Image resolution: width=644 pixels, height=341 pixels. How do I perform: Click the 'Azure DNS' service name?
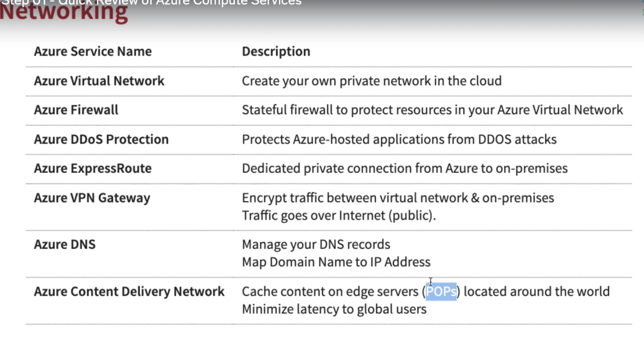[x=64, y=244]
